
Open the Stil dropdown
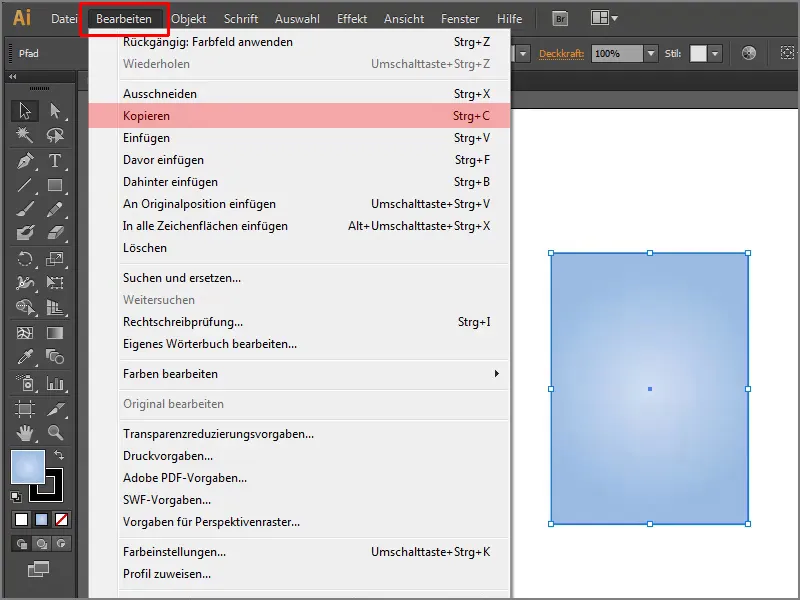point(712,50)
